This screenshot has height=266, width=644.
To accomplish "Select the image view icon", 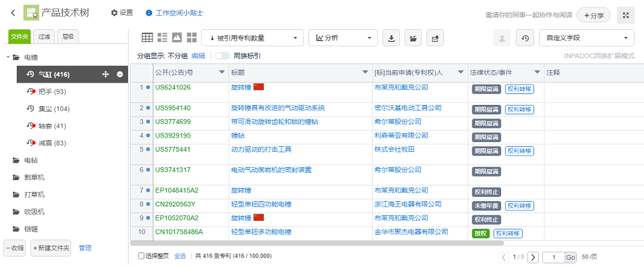I will coord(177,38).
